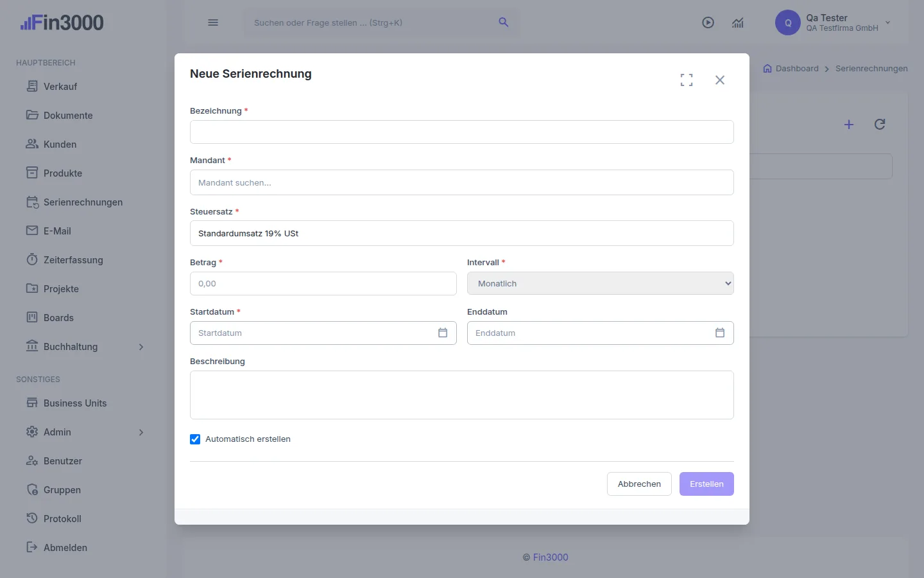This screenshot has width=924, height=578.
Task: Open the Startdatum calendar picker icon
Action: pos(443,333)
